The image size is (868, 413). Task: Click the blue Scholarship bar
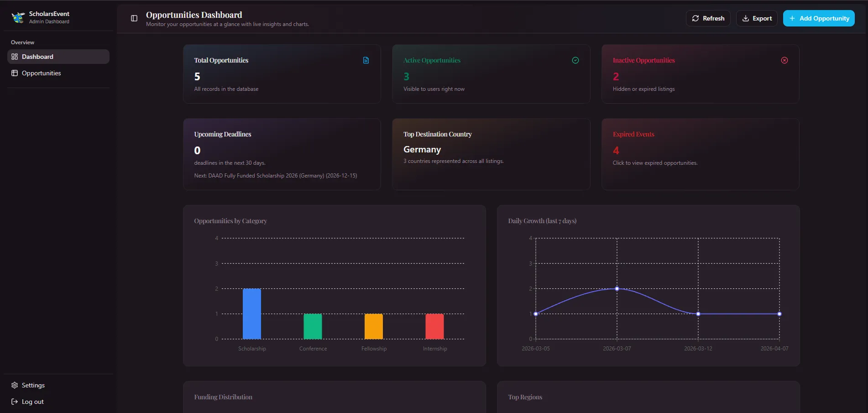tap(252, 314)
